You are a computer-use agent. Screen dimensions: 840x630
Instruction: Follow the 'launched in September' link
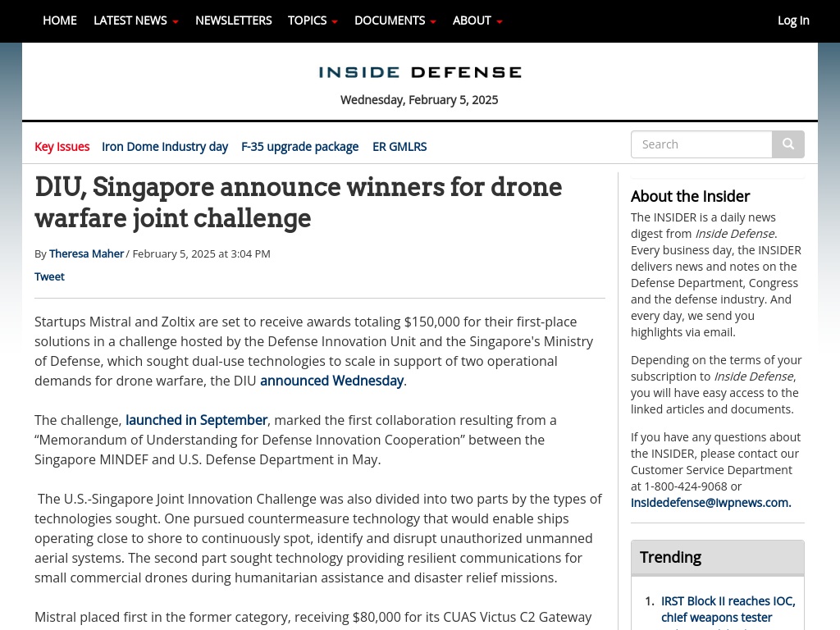tap(196, 420)
